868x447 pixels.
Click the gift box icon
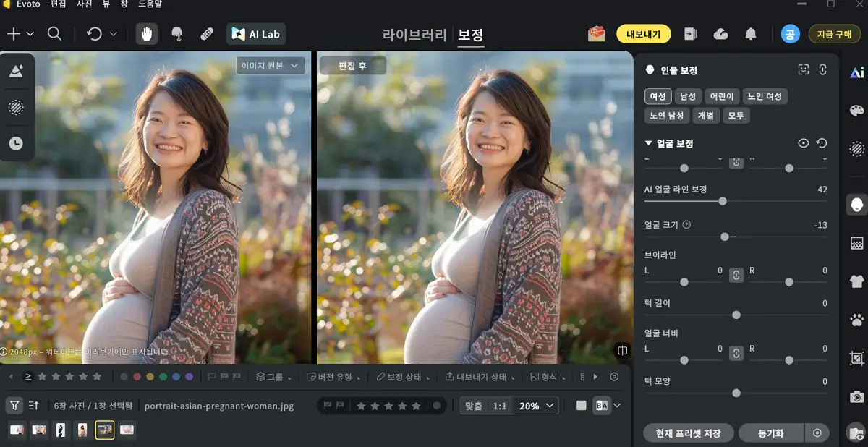596,33
